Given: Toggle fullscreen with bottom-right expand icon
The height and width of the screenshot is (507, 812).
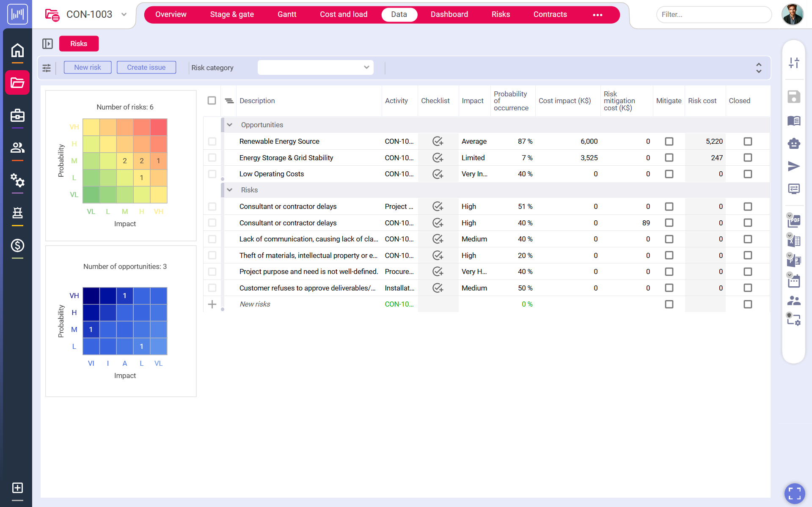Looking at the screenshot, I should 794,493.
